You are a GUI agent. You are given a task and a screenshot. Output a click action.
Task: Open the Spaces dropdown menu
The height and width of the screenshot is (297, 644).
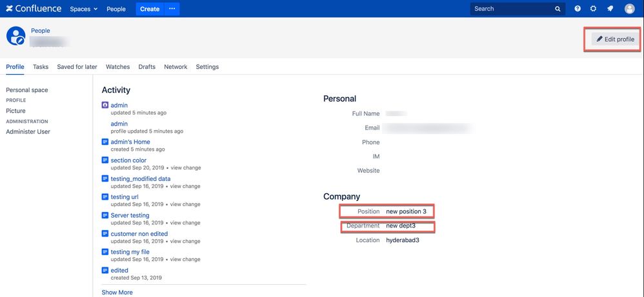(84, 8)
